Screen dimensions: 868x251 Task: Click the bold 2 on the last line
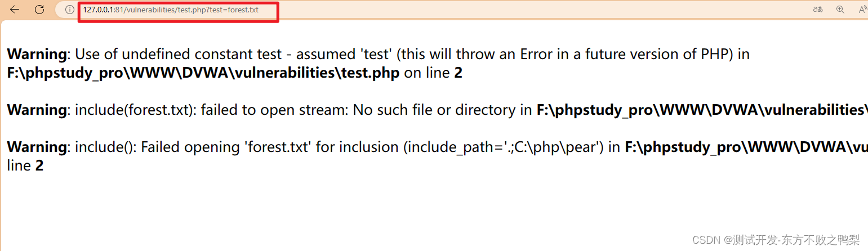(39, 166)
